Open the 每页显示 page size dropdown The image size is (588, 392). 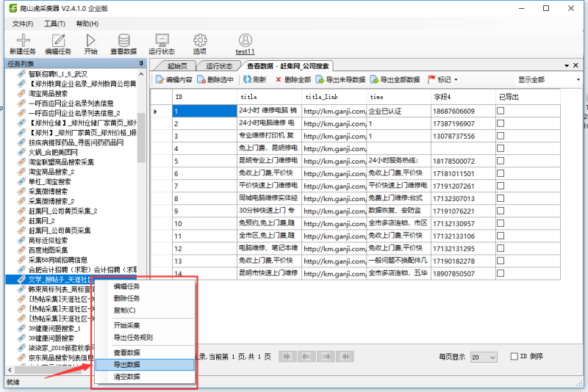tap(484, 356)
